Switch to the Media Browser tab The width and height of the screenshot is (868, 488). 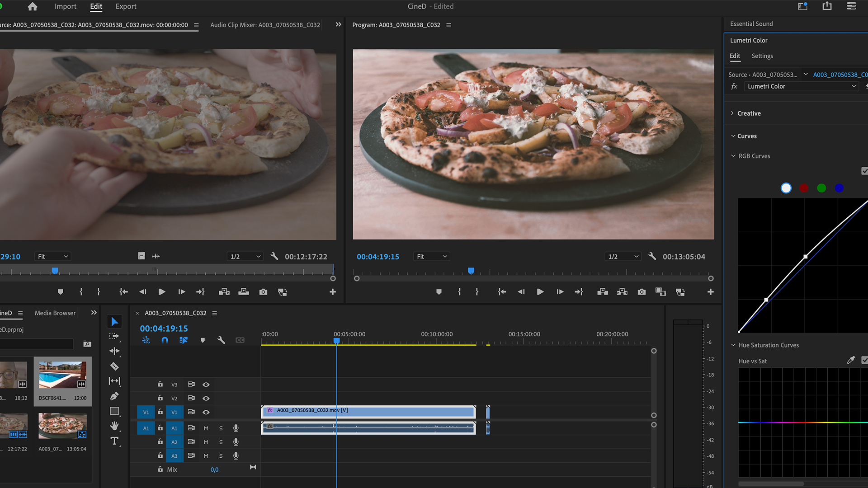tap(55, 313)
